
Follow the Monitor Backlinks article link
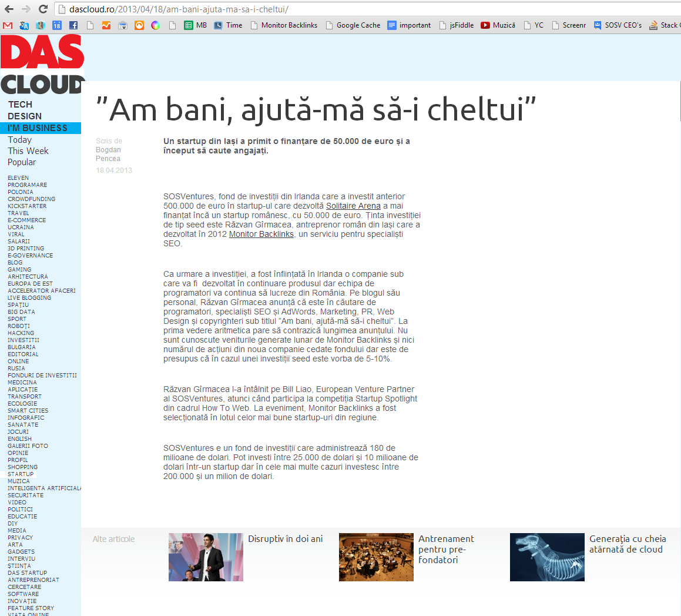pyautogui.click(x=261, y=234)
